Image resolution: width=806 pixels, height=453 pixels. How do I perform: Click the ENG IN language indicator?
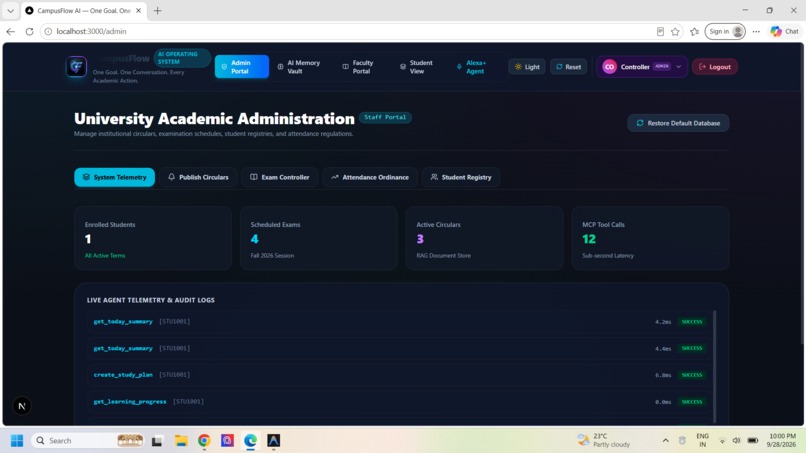[x=702, y=440]
